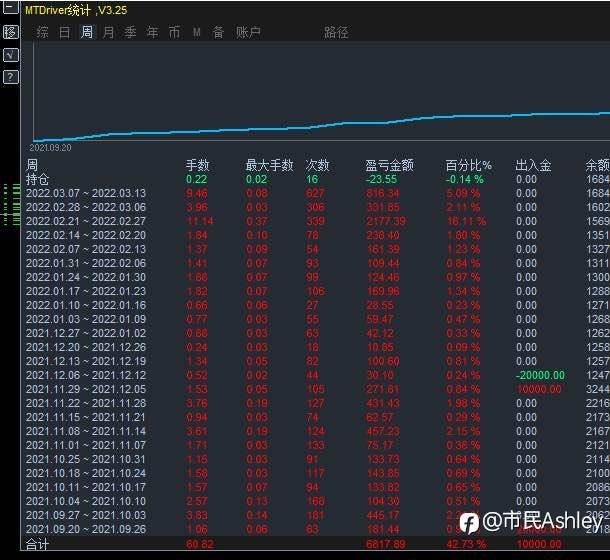Switch to the 日 daily tab
The height and width of the screenshot is (560, 610).
[x=65, y=32]
